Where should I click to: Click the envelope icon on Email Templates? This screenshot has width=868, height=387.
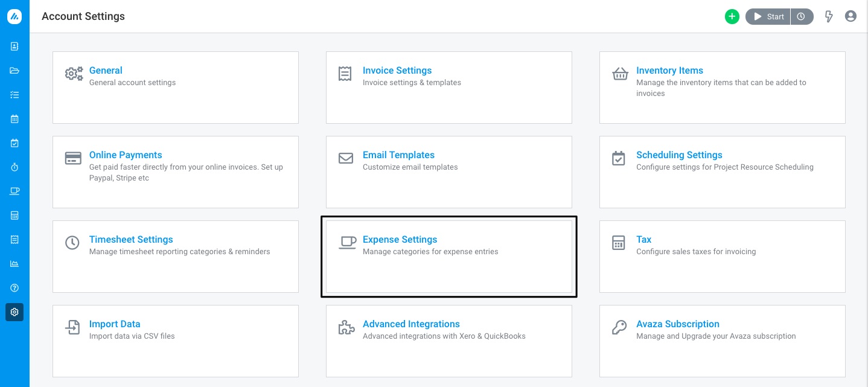346,158
